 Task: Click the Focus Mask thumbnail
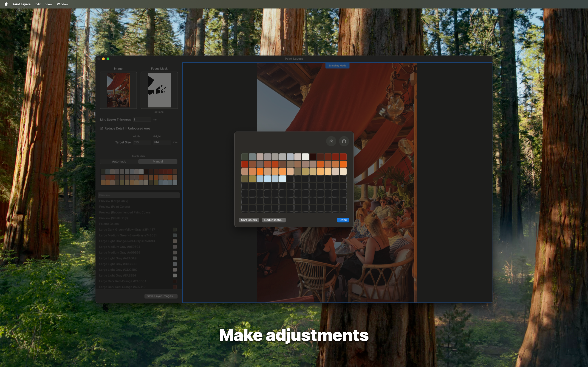(x=159, y=90)
